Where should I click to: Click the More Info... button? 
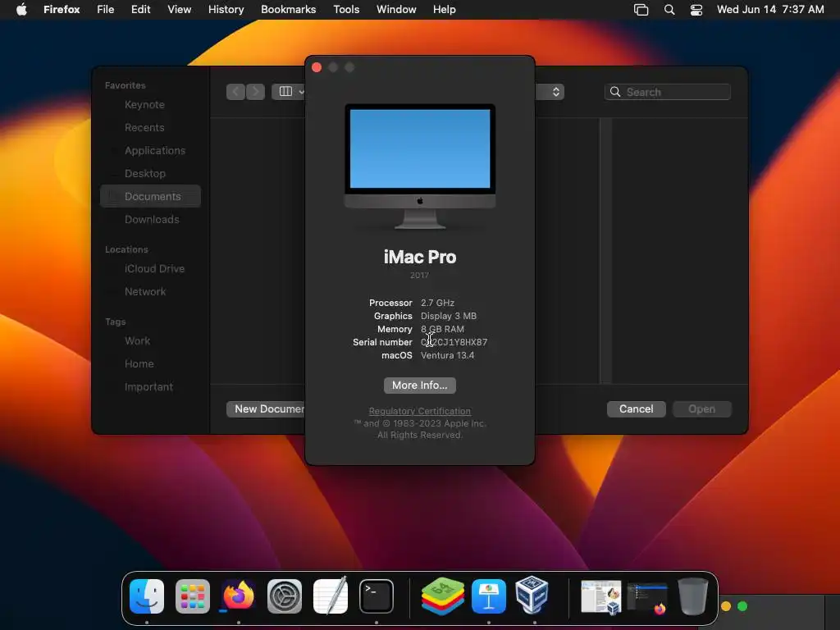(419, 386)
